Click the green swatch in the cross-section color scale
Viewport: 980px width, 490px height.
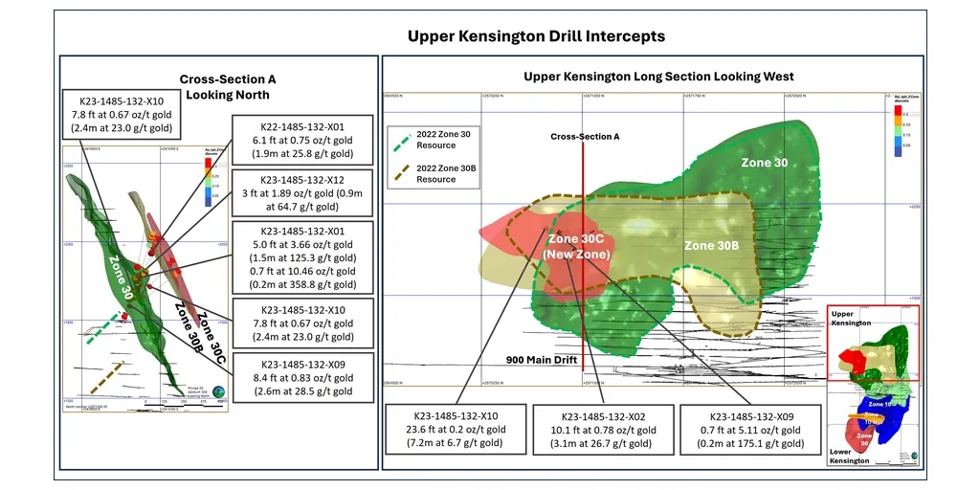[x=208, y=185]
